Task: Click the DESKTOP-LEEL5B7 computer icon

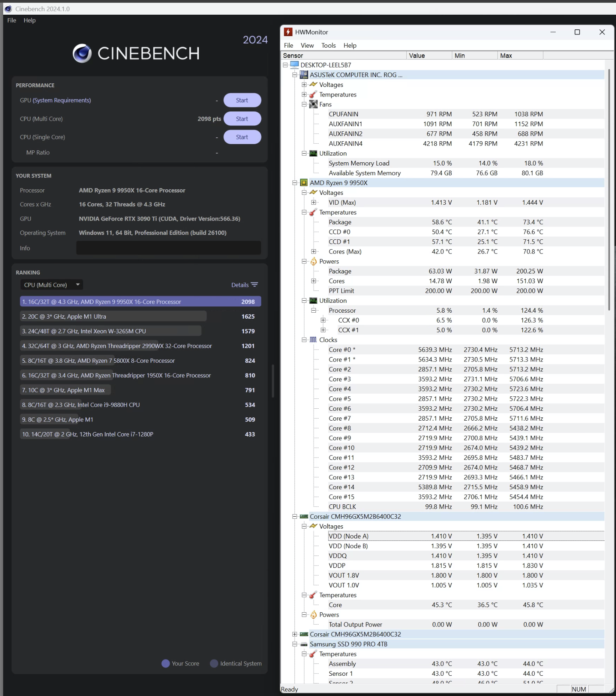Action: coord(294,65)
